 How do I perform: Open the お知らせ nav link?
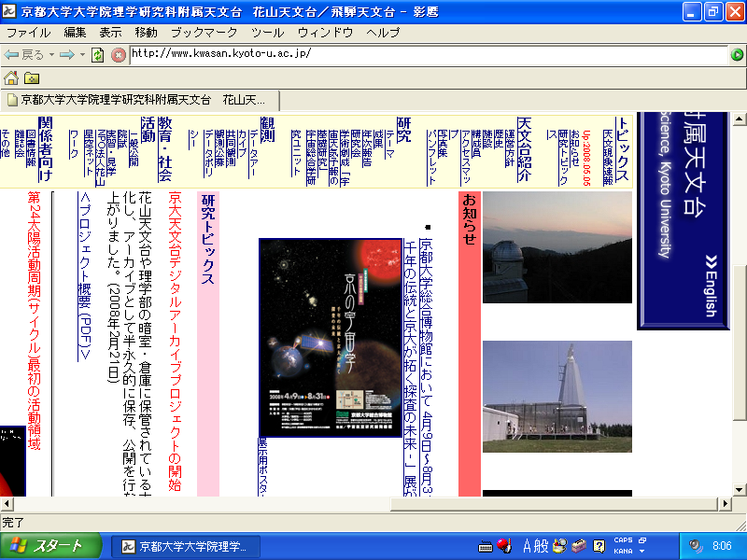tap(574, 147)
